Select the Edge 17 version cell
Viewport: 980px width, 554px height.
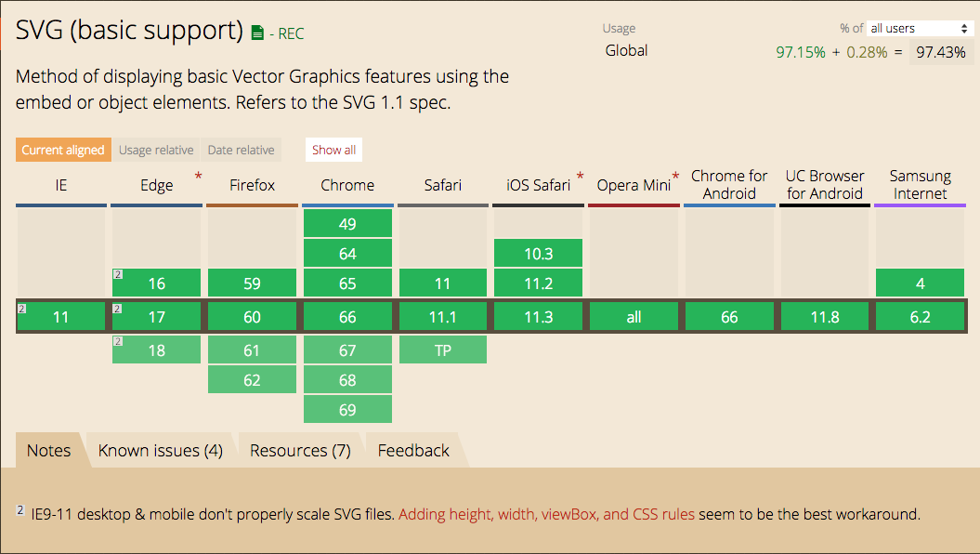(x=156, y=316)
